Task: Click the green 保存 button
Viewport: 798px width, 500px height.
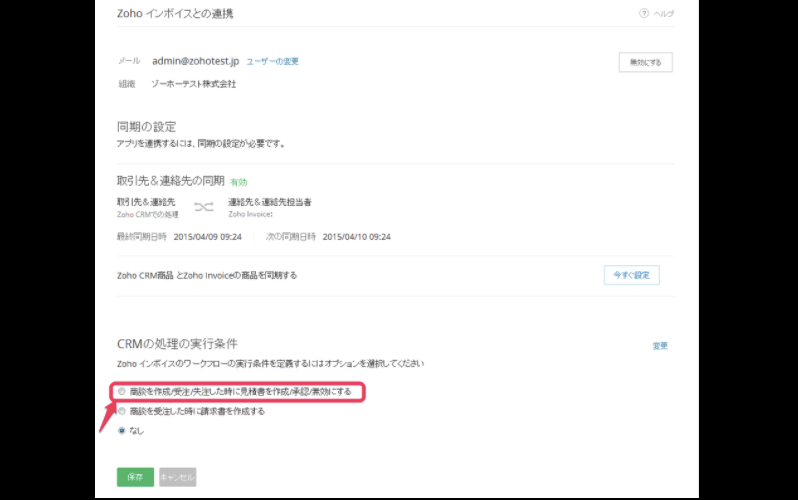Action: (135, 477)
